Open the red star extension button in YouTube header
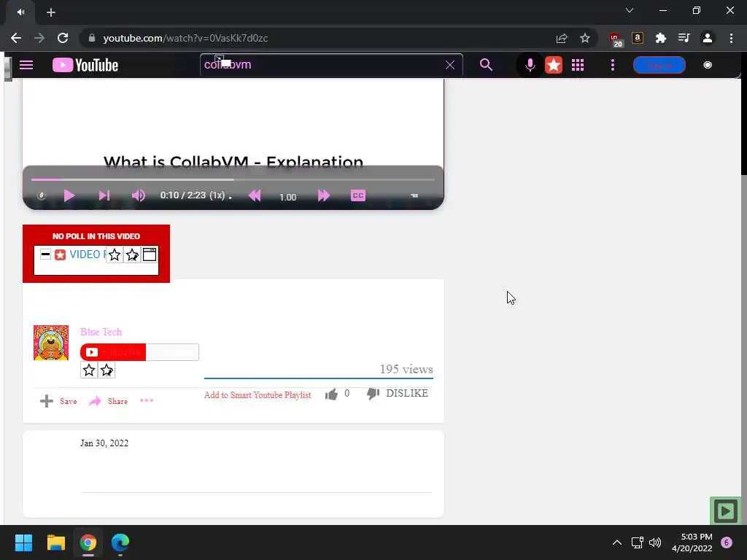This screenshot has width=747, height=560. [x=554, y=65]
